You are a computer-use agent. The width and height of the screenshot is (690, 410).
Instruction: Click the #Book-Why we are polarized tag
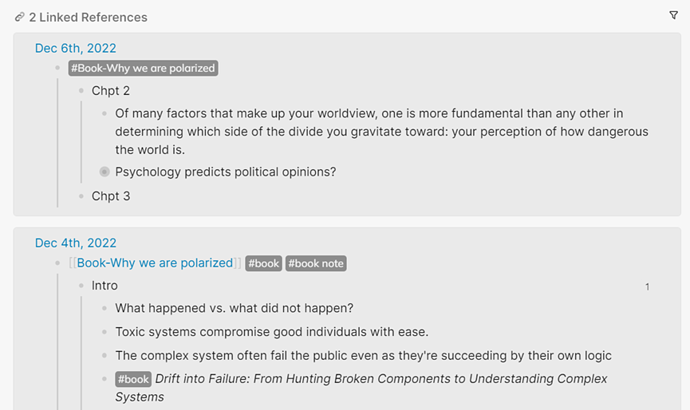tap(143, 68)
